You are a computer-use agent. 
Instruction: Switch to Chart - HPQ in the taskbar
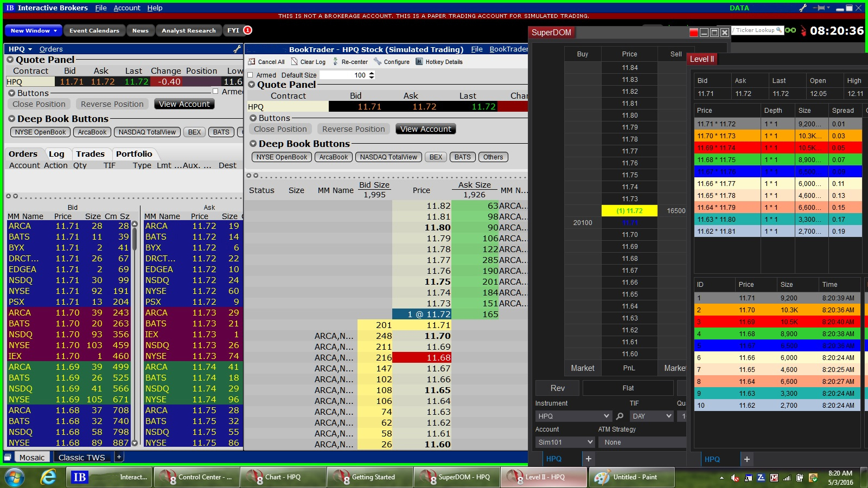pos(283,477)
